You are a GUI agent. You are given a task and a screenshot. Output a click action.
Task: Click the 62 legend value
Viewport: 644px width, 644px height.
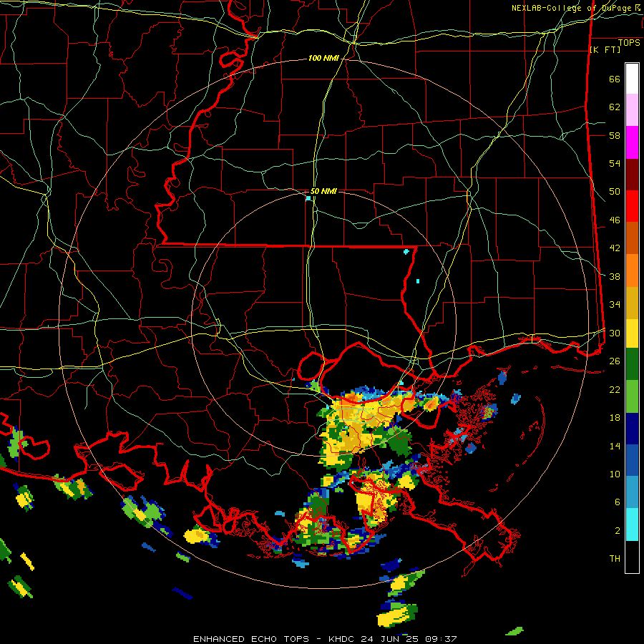(615, 107)
